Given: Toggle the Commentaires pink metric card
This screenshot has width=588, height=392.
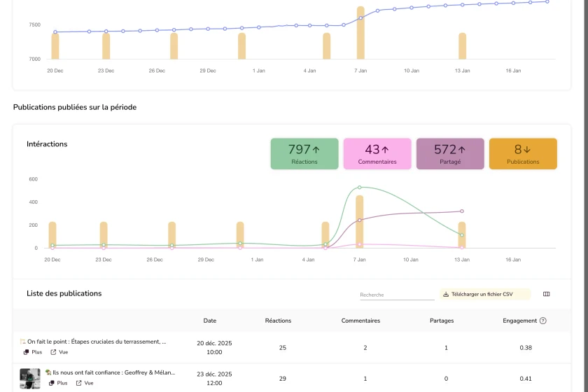Looking at the screenshot, I should point(377,154).
